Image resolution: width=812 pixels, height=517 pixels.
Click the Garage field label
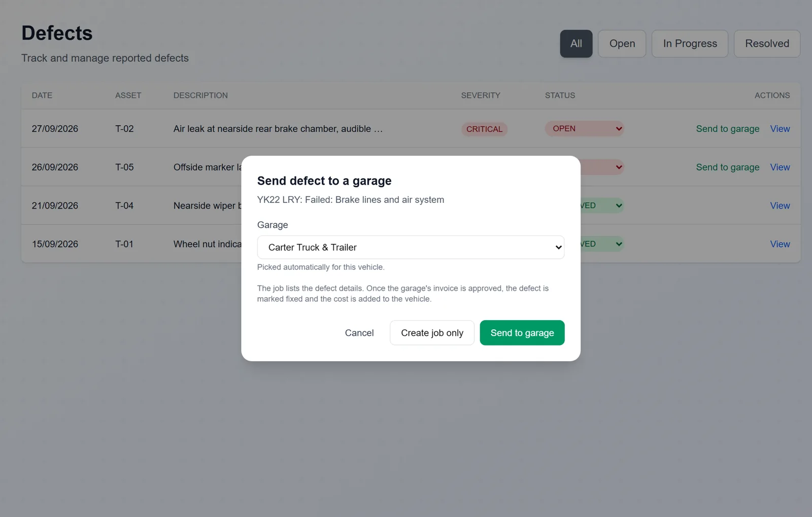click(x=273, y=225)
